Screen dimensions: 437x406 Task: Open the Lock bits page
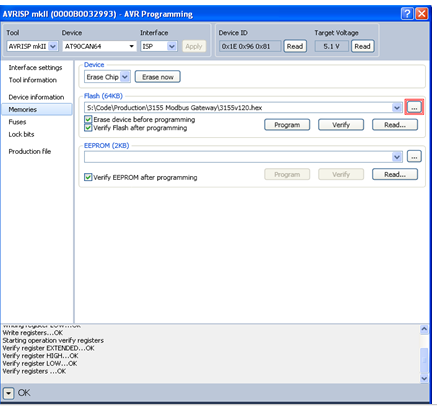tap(21, 134)
